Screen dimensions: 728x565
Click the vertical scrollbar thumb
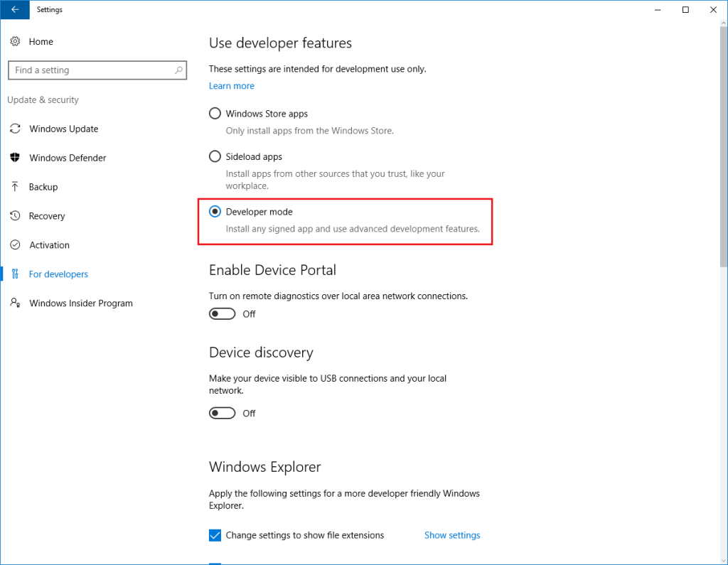click(723, 146)
